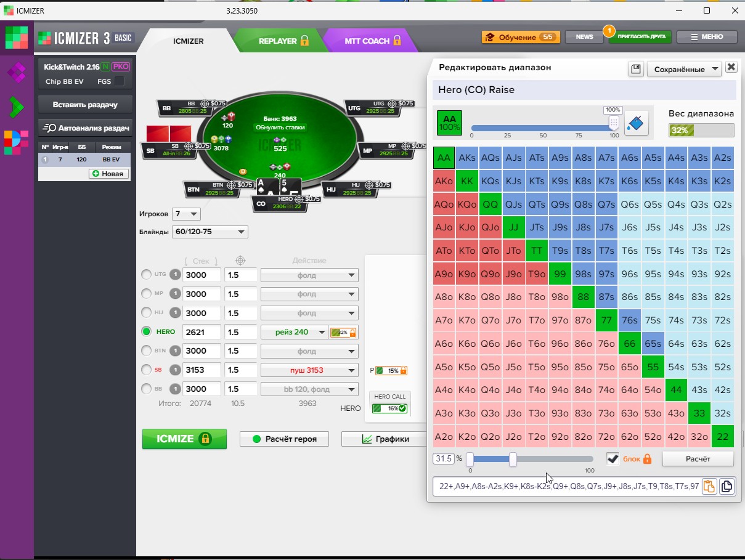Viewport: 745px width, 560px height.
Task: Click the 'Графики' charts button
Action: pos(385,439)
